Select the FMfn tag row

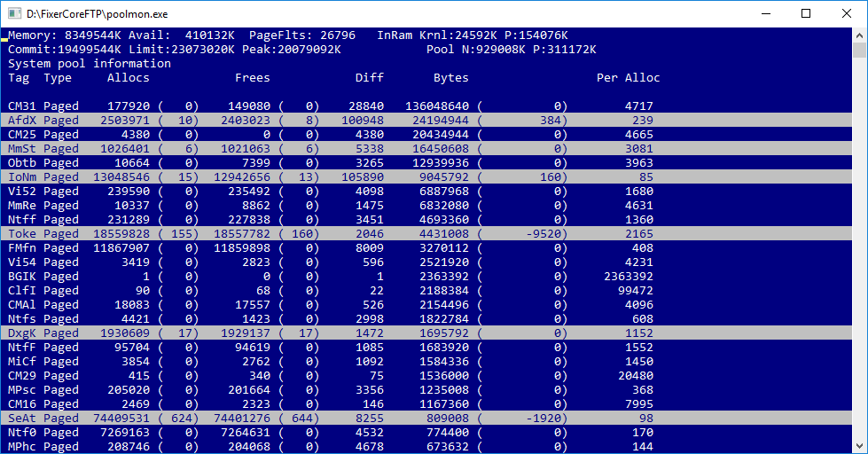point(426,248)
